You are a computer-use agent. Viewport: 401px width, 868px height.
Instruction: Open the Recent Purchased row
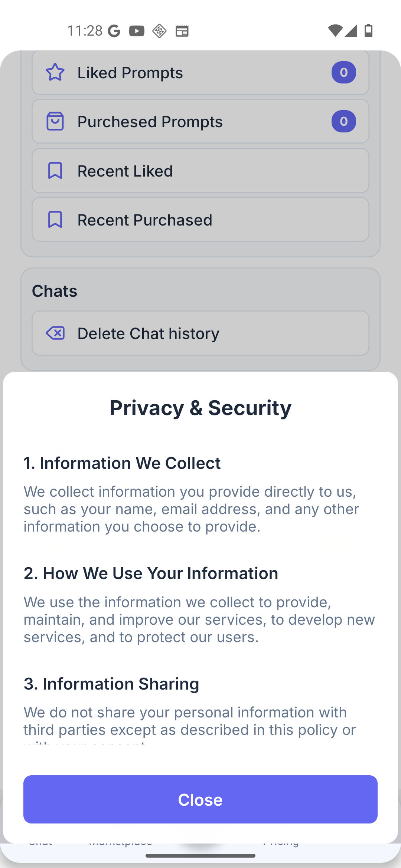click(200, 220)
